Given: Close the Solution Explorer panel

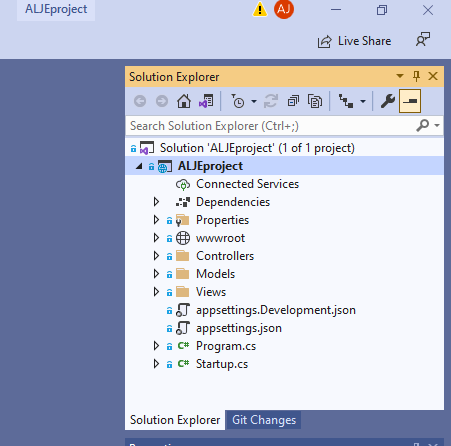Looking at the screenshot, I should (x=433, y=76).
